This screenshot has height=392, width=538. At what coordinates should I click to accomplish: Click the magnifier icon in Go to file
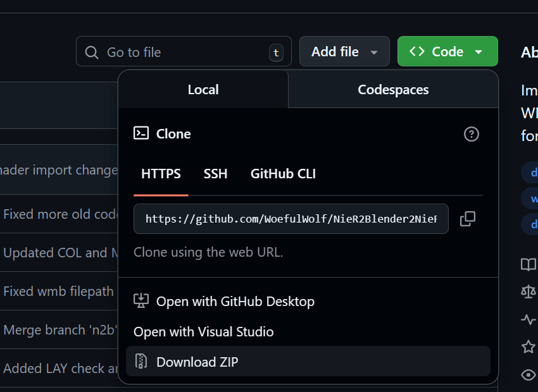[x=92, y=52]
